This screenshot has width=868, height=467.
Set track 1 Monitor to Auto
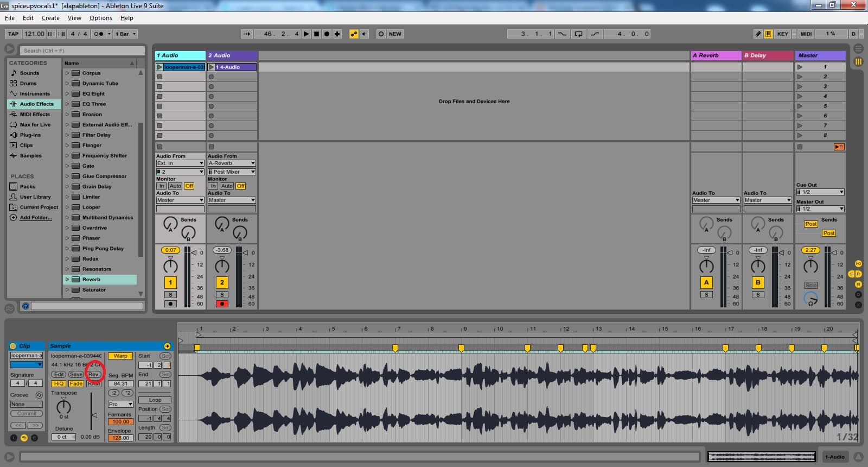tap(175, 186)
